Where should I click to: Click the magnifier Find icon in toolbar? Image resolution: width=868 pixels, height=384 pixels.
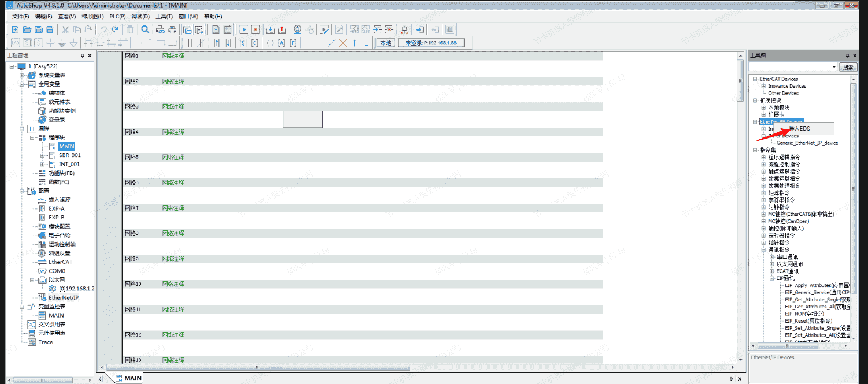(x=145, y=29)
